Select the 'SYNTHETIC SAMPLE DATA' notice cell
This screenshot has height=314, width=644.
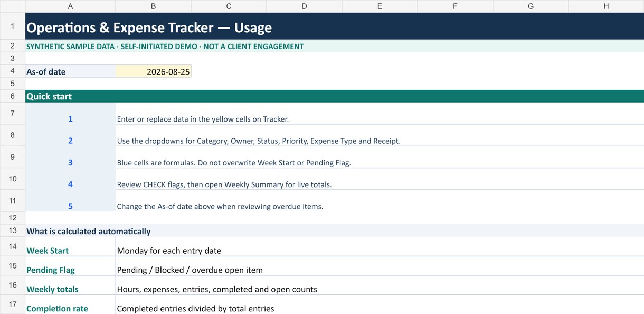[335, 46]
